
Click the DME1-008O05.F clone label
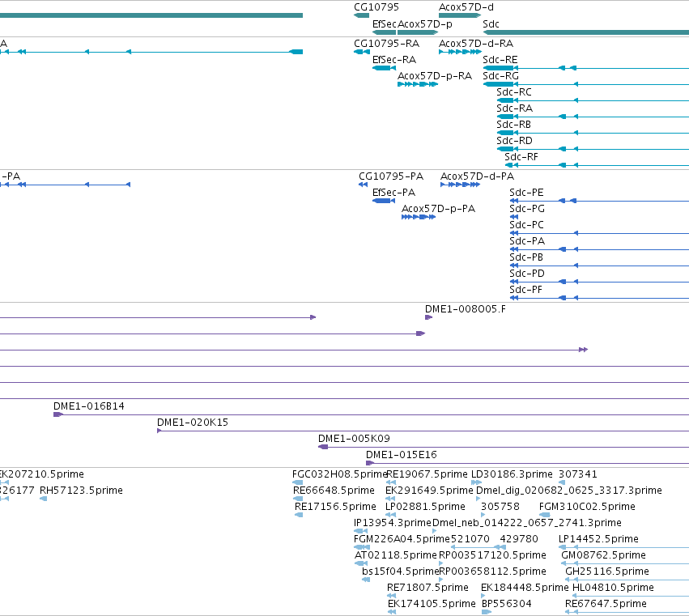(x=466, y=309)
